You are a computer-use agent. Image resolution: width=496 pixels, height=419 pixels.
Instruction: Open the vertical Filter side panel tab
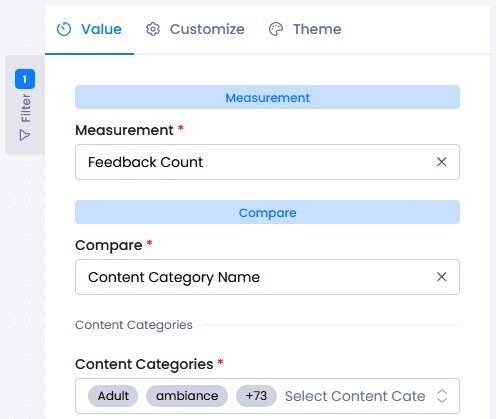(x=25, y=105)
